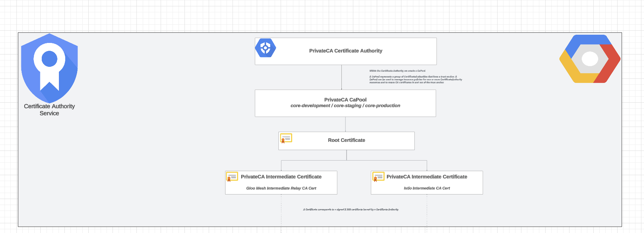Select the 'PrivateCA Certificate Authority' title text

pyautogui.click(x=345, y=51)
